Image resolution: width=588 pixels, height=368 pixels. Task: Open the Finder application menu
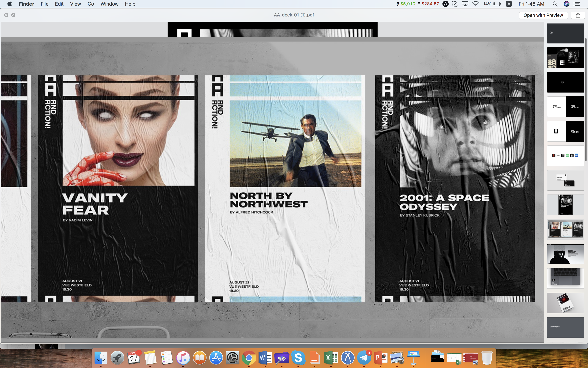[x=26, y=4]
